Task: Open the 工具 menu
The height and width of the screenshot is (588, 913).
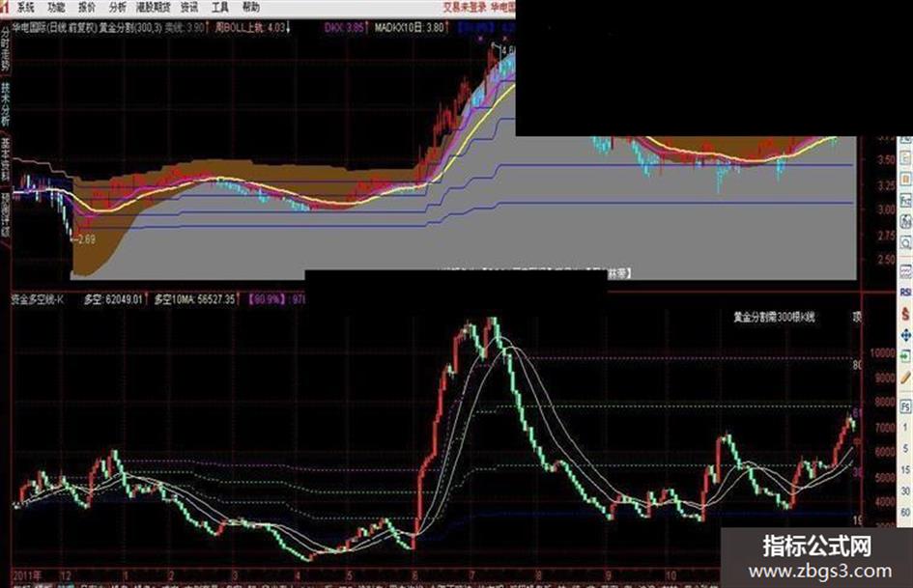Action: 219,8
